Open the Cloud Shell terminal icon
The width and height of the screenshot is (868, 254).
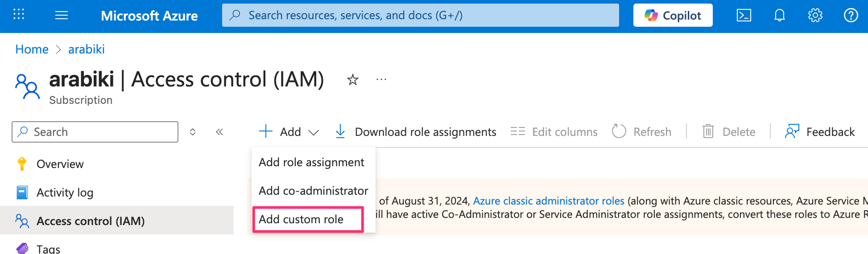coord(744,16)
